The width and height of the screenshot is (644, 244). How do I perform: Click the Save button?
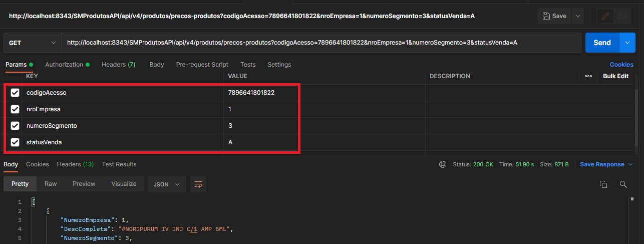click(554, 16)
